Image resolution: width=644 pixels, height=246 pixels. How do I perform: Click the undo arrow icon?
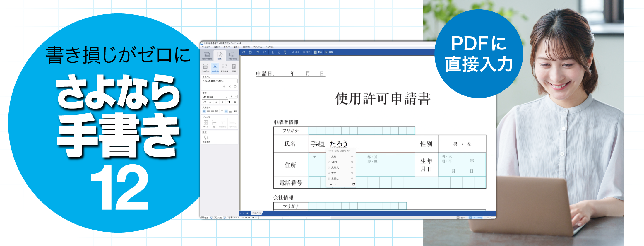click(x=258, y=52)
